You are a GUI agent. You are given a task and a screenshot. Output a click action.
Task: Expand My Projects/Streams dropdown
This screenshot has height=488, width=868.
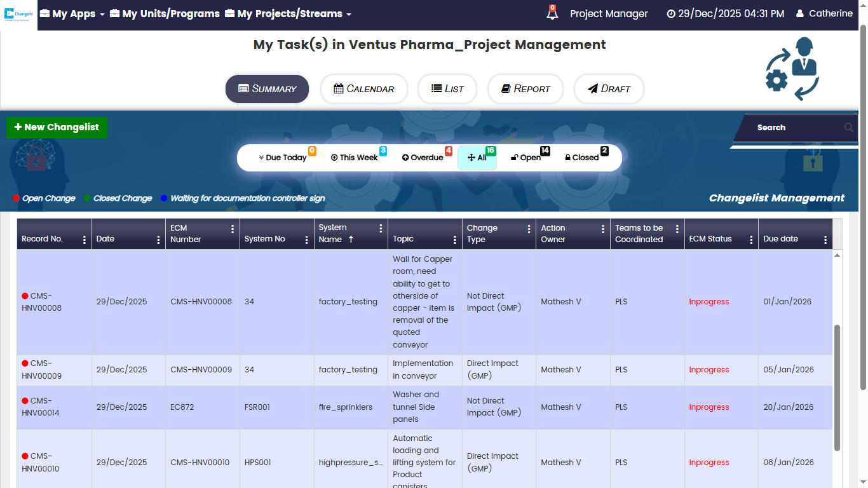(288, 13)
